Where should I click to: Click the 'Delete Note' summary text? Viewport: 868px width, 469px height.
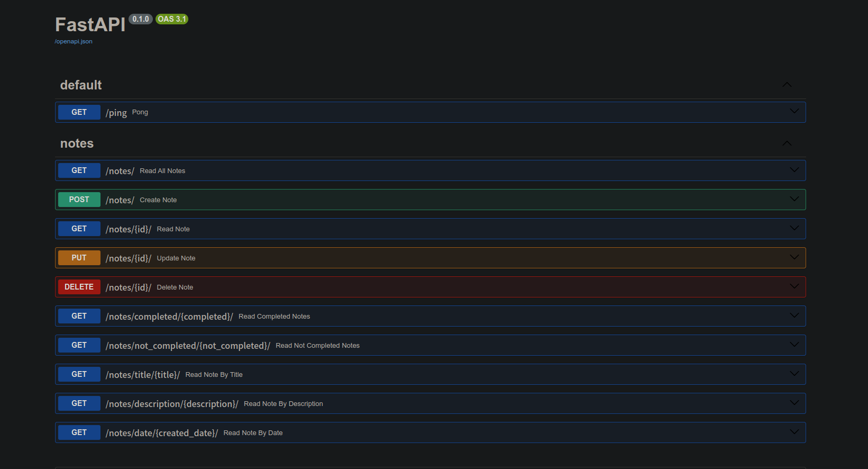tap(175, 287)
